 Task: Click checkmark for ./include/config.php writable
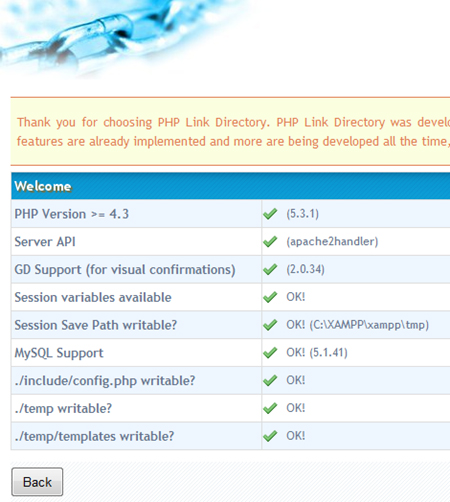point(270,380)
